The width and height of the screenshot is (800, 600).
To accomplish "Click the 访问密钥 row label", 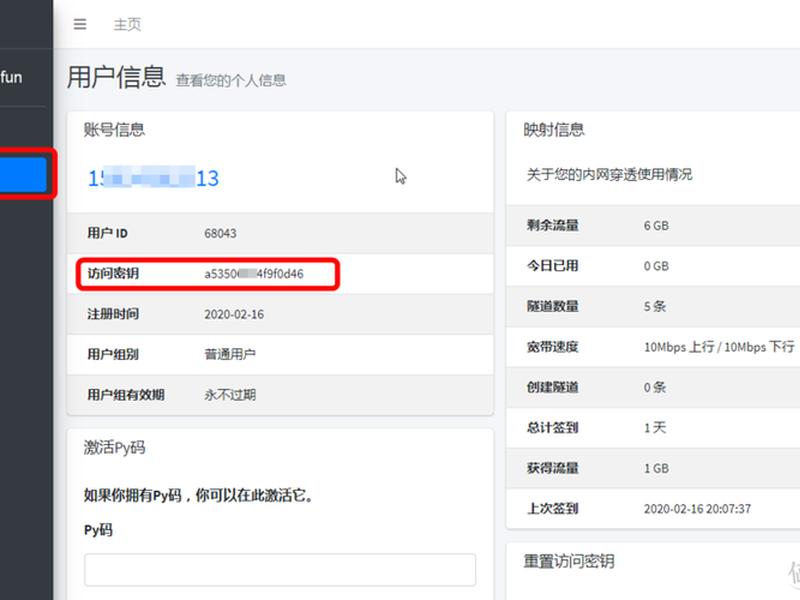I will [x=113, y=273].
